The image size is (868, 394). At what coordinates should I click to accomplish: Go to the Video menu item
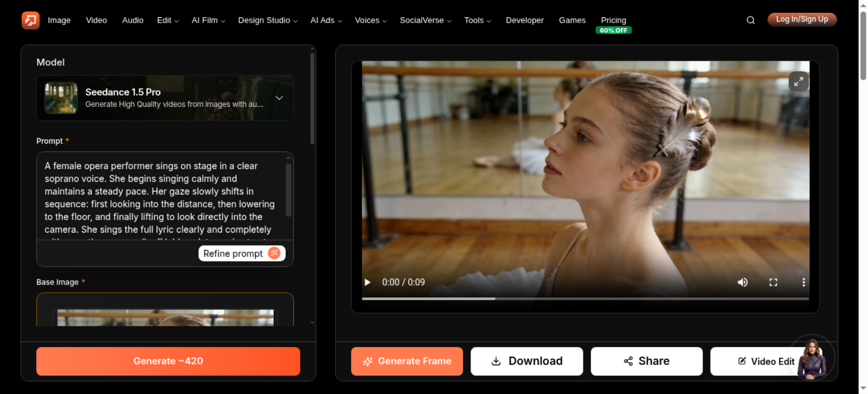point(96,20)
